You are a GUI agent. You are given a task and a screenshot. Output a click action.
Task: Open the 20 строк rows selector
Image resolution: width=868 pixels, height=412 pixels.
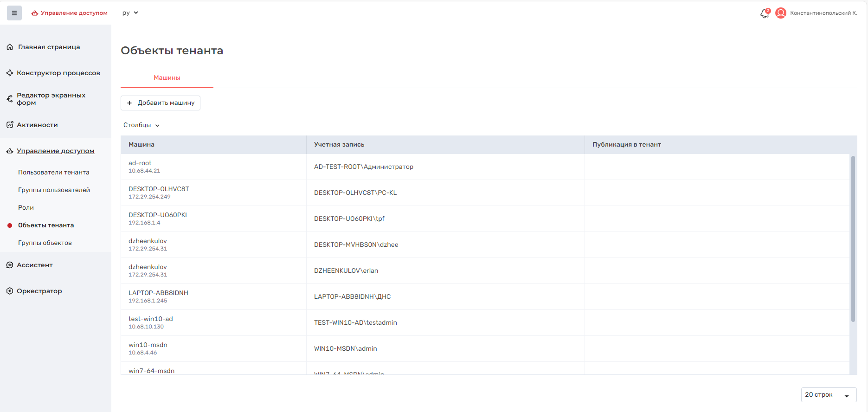[x=828, y=395]
